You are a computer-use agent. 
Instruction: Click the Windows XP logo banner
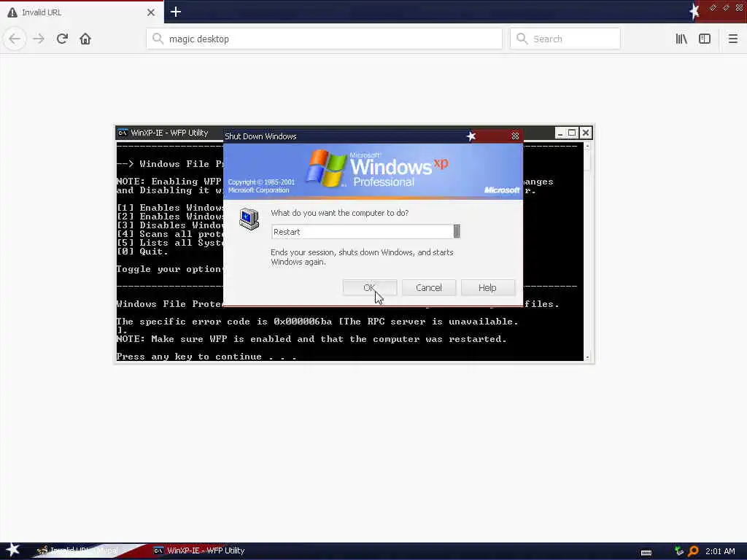pyautogui.click(x=373, y=171)
